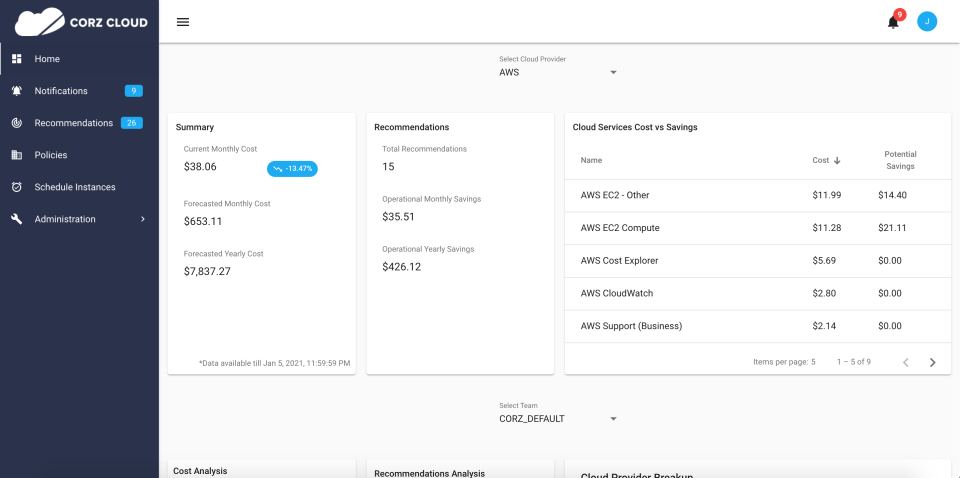This screenshot has width=960, height=478.
Task: Click the Administration wrench icon
Action: pyautogui.click(x=17, y=219)
